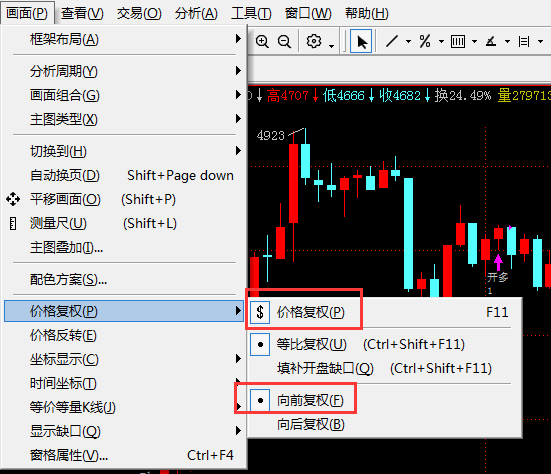Toggle 等价等量K线(J) option

click(124, 407)
